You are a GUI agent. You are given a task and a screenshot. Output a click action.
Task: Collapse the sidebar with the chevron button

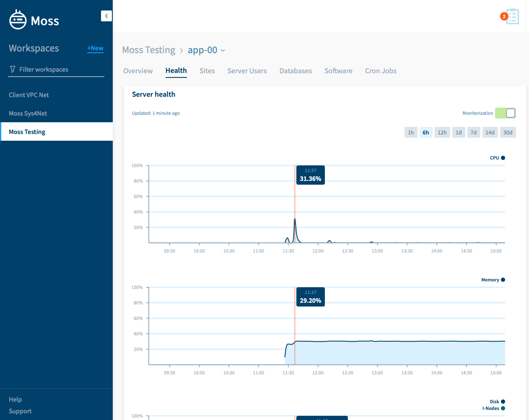click(106, 16)
